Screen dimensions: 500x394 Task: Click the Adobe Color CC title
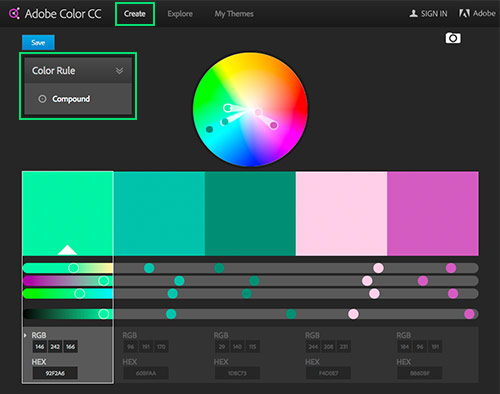(x=63, y=14)
